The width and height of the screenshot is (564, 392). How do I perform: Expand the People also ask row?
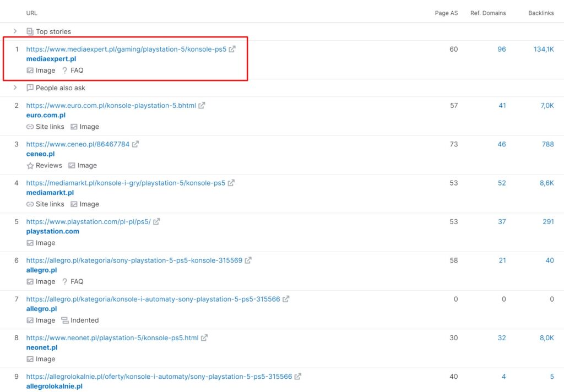(x=15, y=88)
